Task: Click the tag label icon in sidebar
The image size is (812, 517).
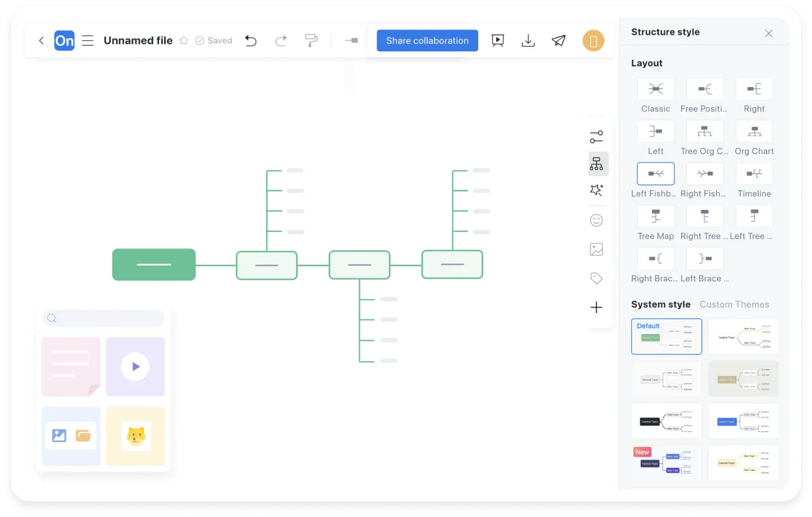Action: (596, 278)
